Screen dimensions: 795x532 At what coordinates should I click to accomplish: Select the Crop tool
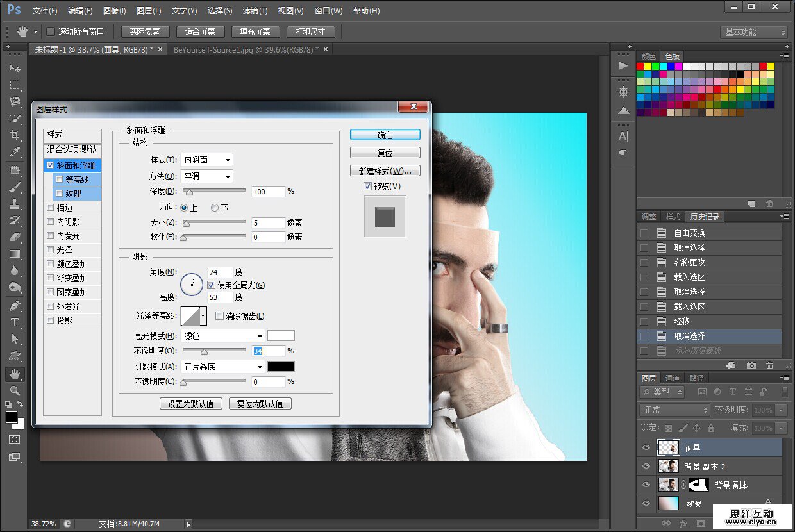(14, 135)
